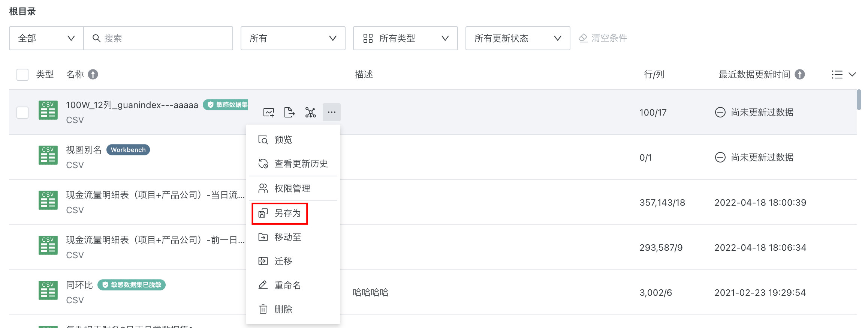Select 删除 from the context menu

pyautogui.click(x=283, y=309)
